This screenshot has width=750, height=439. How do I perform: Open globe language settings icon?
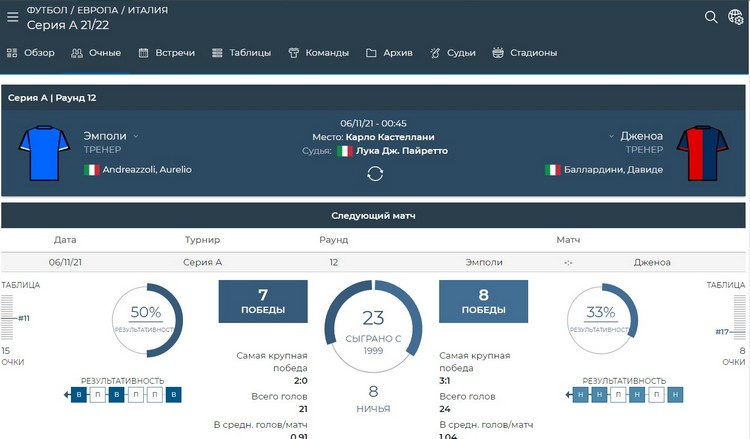click(x=735, y=17)
